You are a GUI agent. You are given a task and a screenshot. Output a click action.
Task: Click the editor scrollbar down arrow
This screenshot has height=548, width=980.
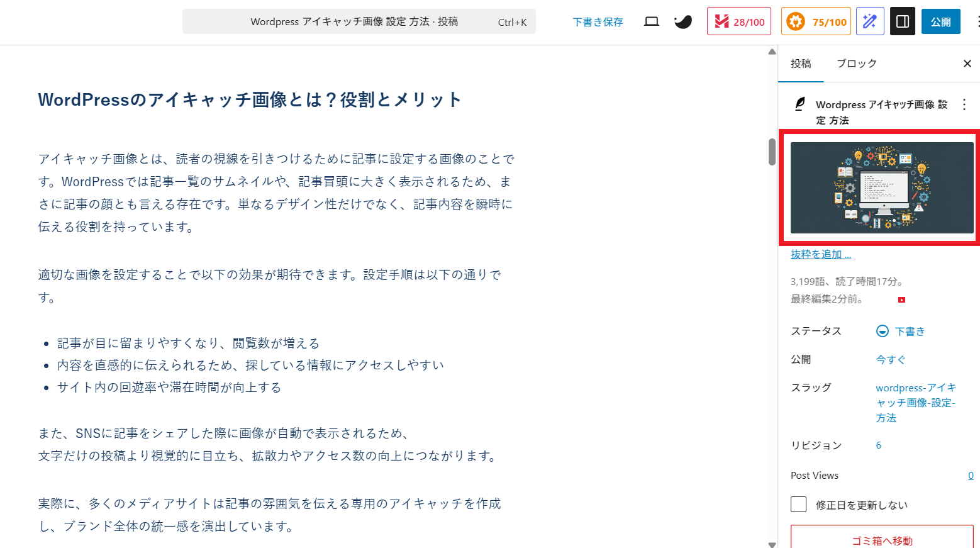[772, 544]
